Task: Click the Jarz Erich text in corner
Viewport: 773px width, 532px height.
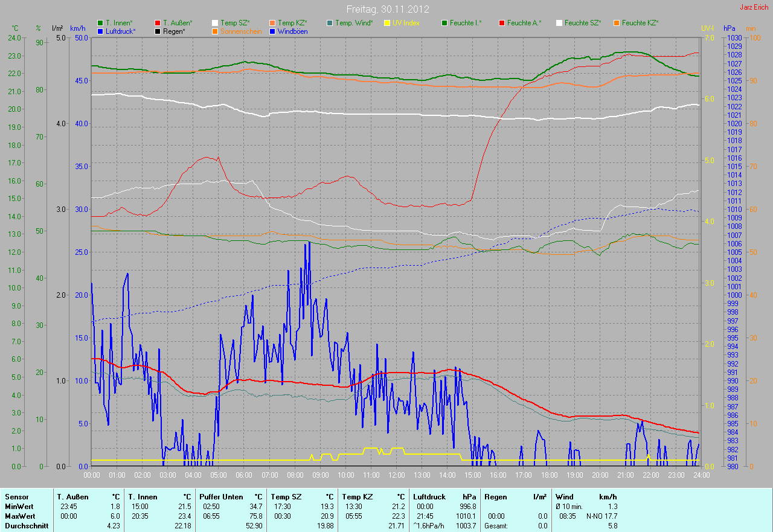Action: 754,7
